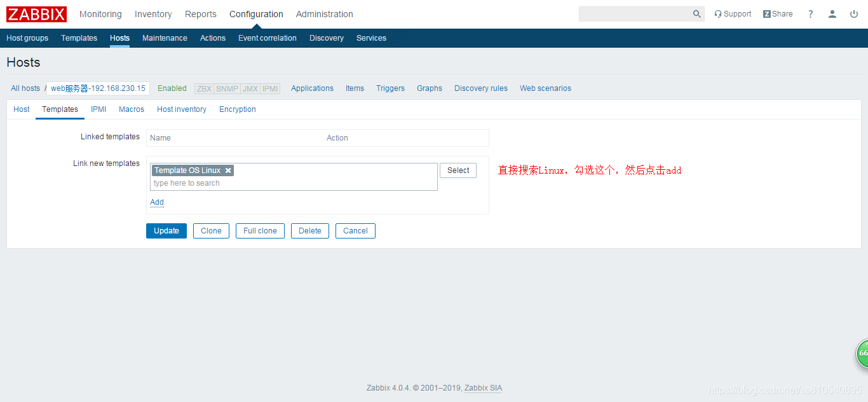Image resolution: width=868 pixels, height=402 pixels.
Task: Go to Templates in the blue submenu bar
Action: (79, 38)
